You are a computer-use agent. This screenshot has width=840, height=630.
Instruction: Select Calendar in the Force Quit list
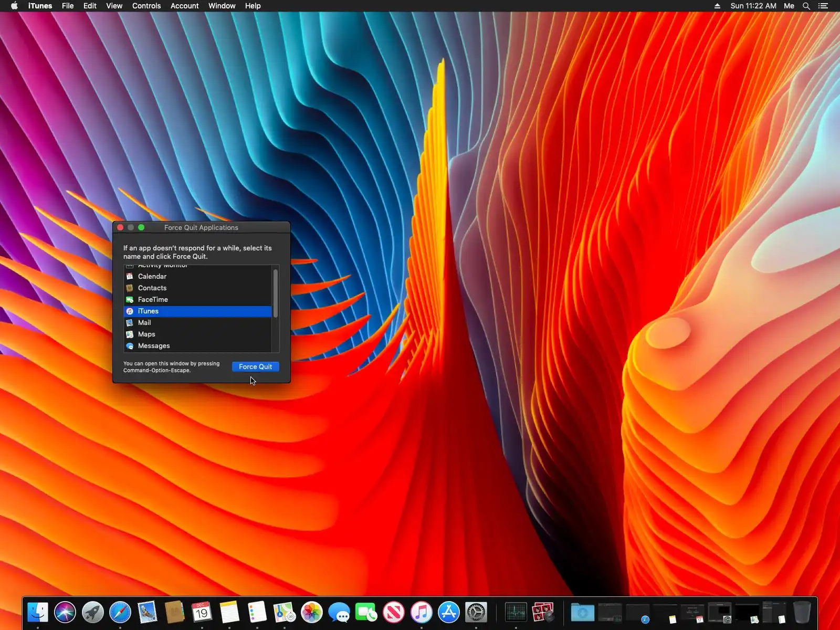(x=198, y=276)
